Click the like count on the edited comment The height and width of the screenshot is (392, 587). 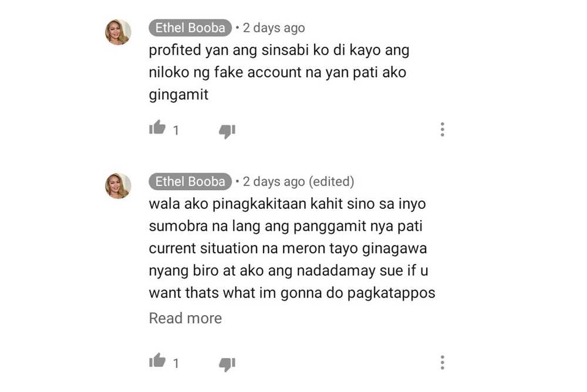pos(176,364)
